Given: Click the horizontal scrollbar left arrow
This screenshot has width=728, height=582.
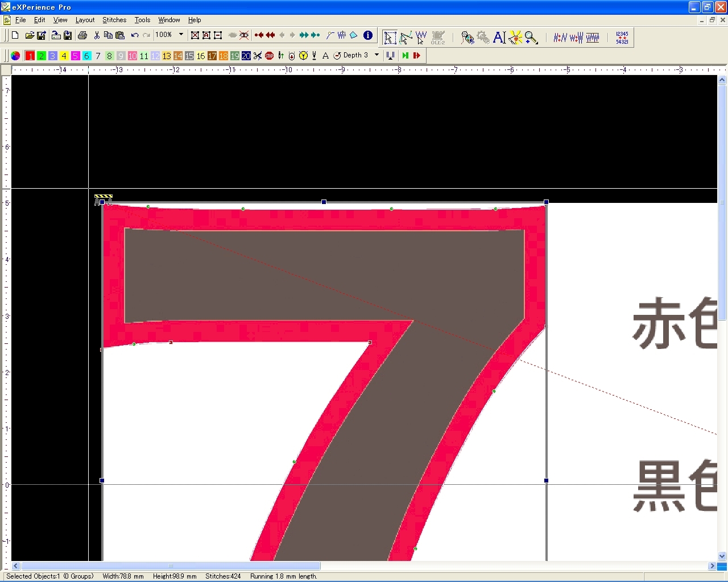Looking at the screenshot, I should click(x=16, y=566).
